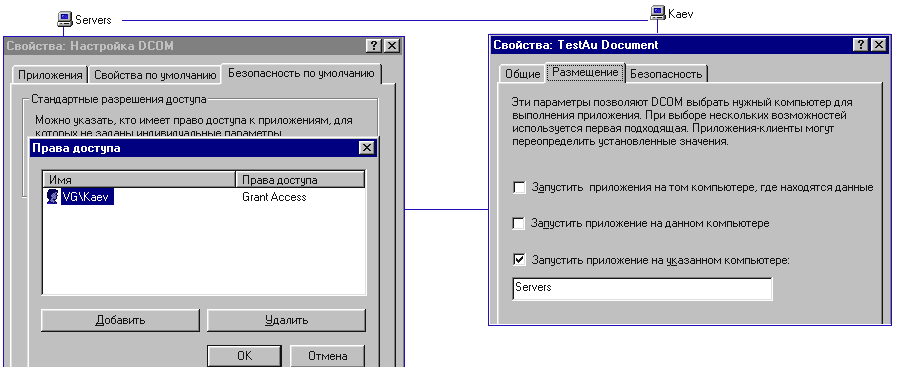Close the Настройка DCOM properties window
Screen dimensions: 908x367
(391, 46)
